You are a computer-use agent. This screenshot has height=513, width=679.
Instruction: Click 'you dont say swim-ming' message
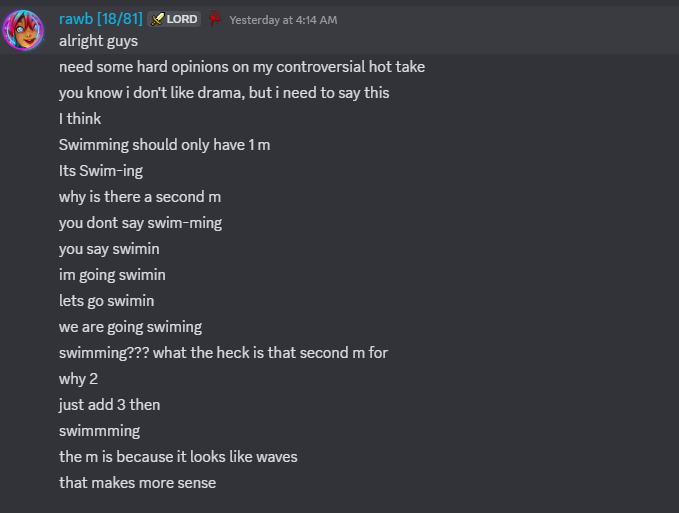coord(140,223)
